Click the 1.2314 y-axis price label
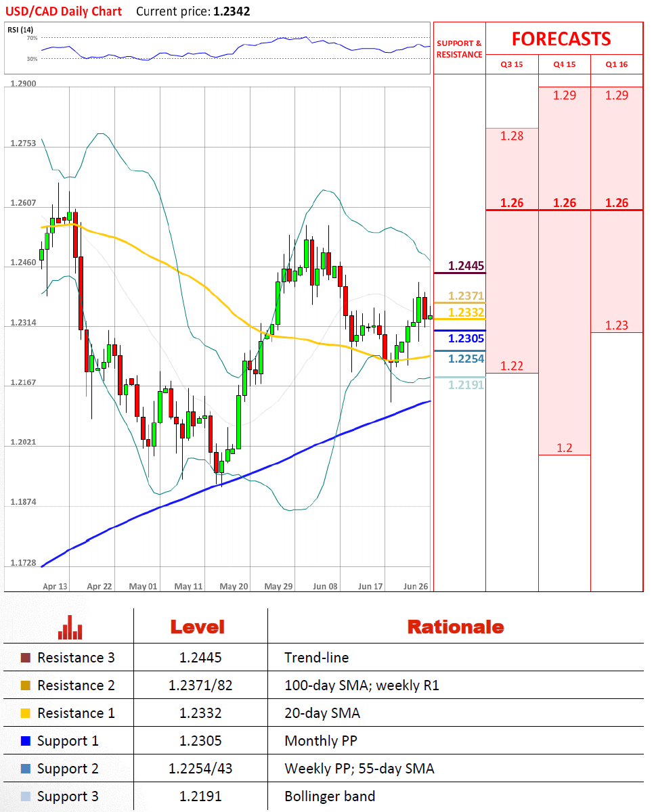This screenshot has width=656, height=812. [23, 323]
